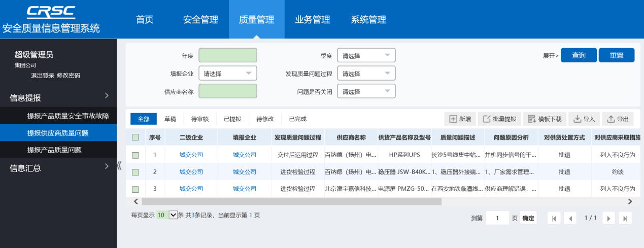644x248 pixels.
Task: Click the horizontal scrollbar right arrow
Action: point(630,201)
